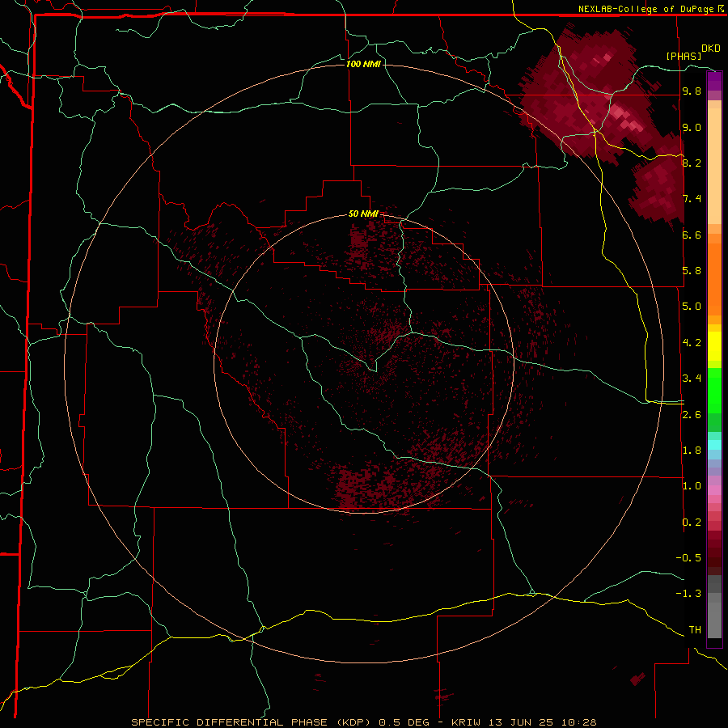Click the 4.2 legend value
728x728 pixels.
pyautogui.click(x=692, y=343)
